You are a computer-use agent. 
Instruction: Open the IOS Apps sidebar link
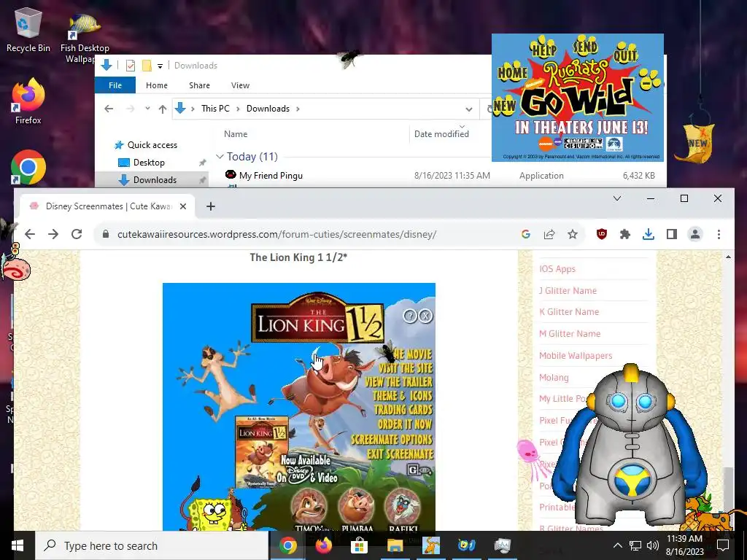click(x=557, y=269)
